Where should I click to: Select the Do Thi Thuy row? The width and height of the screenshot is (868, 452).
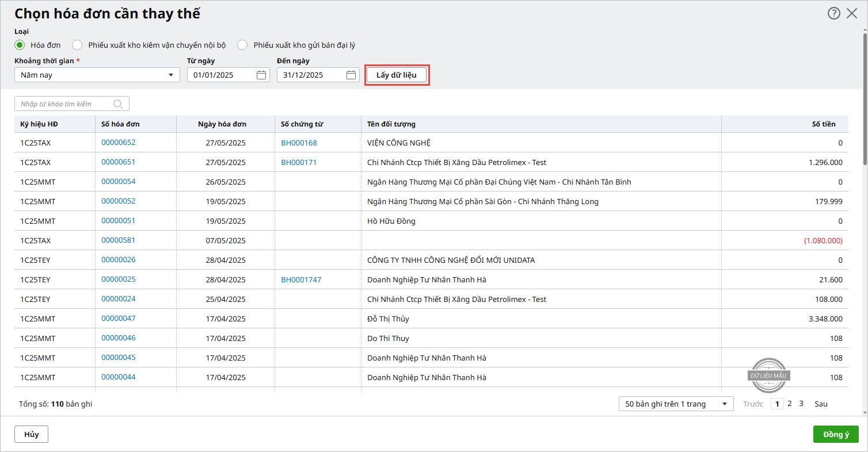(431, 338)
